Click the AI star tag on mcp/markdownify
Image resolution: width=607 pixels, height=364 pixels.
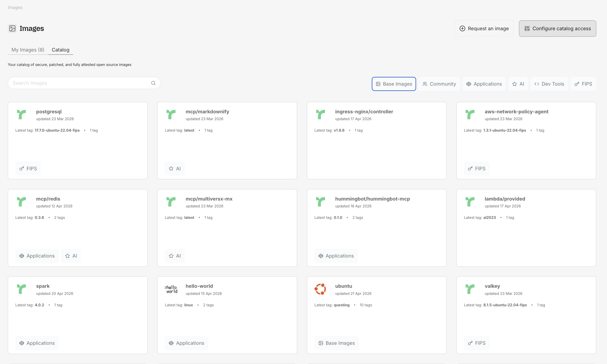pyautogui.click(x=175, y=168)
